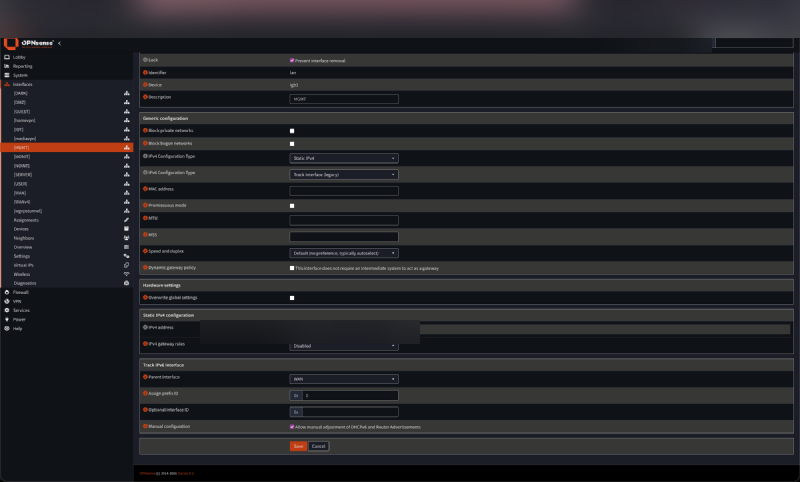This screenshot has width=800, height=482.
Task: Click the Firewall flame icon
Action: click(7, 292)
